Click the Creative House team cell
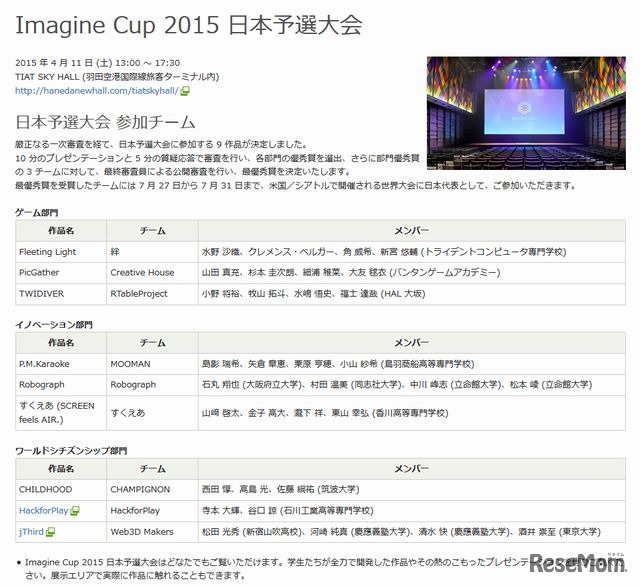Viewport: 640px width, 586px height. click(152, 273)
